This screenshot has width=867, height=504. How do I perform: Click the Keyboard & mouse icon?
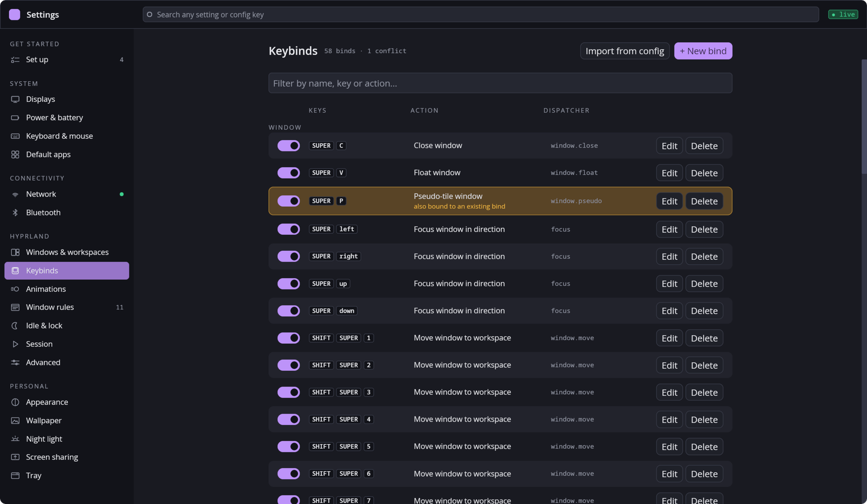[x=15, y=136]
